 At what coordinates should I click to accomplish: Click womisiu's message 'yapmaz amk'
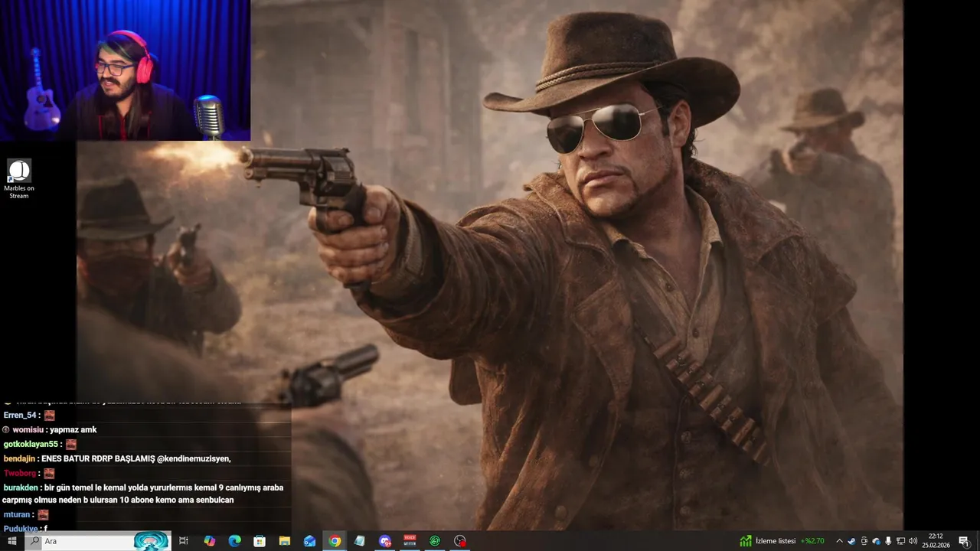pyautogui.click(x=73, y=429)
